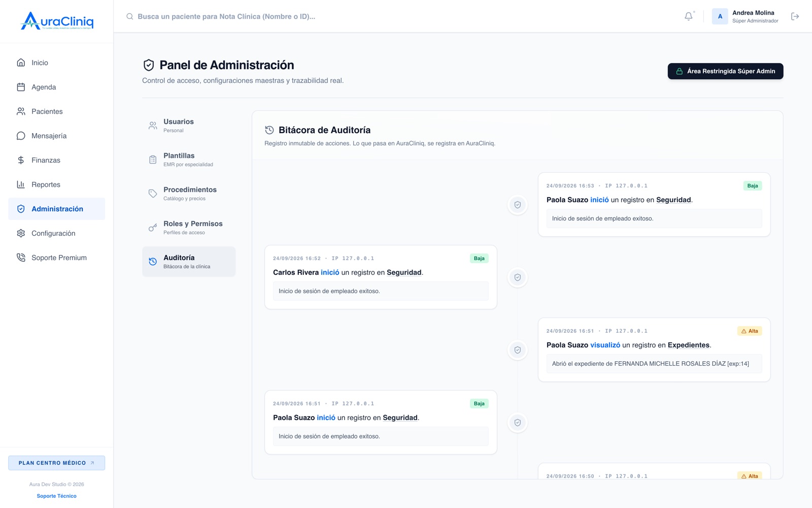
Task: Open the Usuarios Personal tab
Action: [x=189, y=125]
